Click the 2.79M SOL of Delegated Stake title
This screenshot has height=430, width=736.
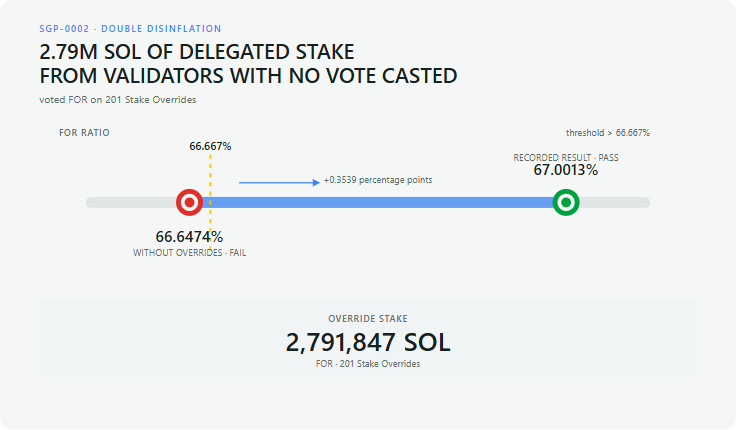point(248,64)
